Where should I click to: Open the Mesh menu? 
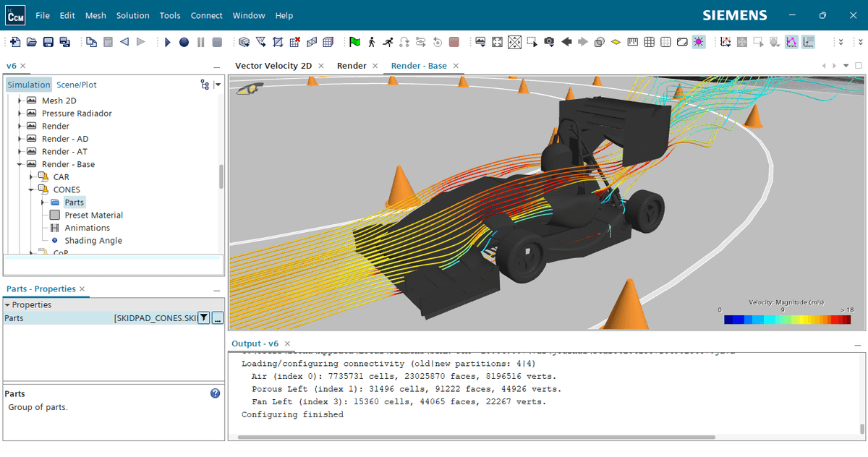click(x=95, y=15)
